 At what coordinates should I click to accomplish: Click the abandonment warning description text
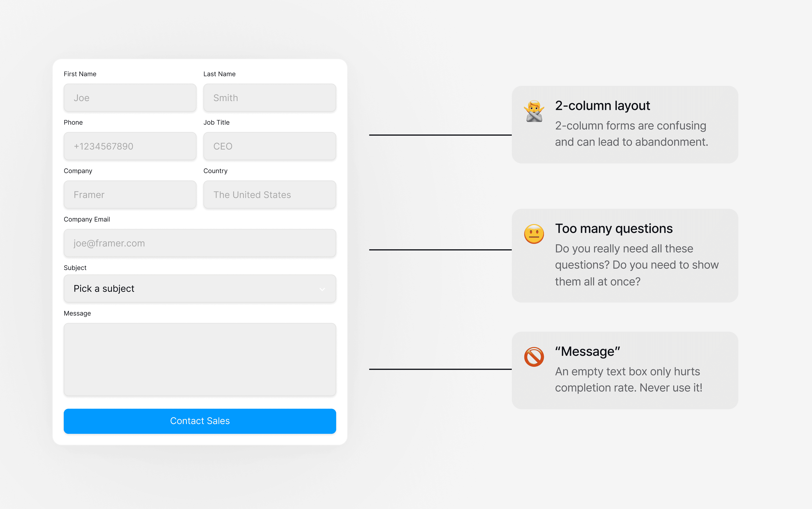(x=631, y=134)
